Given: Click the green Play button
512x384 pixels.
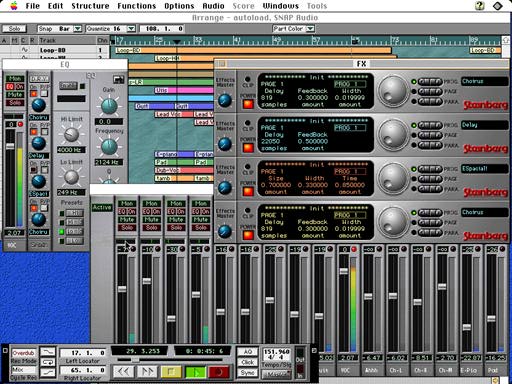Looking at the screenshot, I should point(195,371).
